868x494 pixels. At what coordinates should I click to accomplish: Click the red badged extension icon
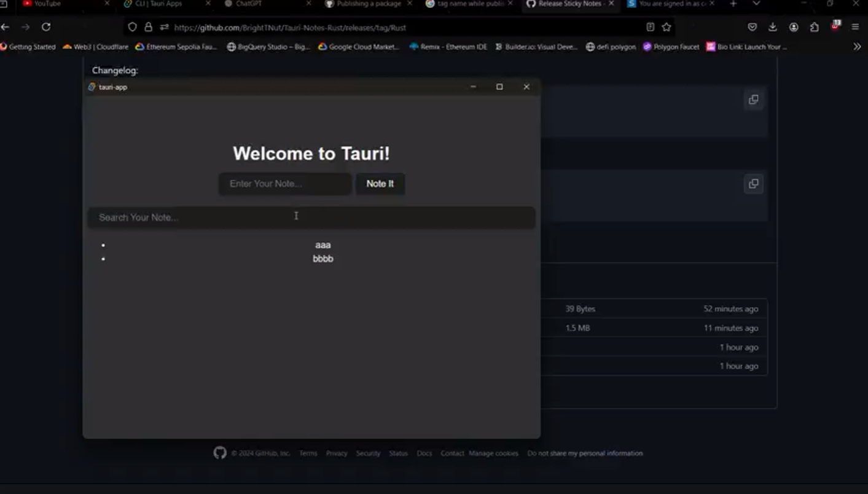tap(835, 26)
